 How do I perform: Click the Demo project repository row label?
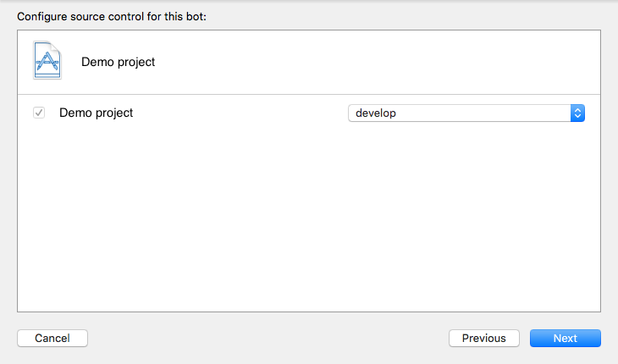pyautogui.click(x=96, y=113)
